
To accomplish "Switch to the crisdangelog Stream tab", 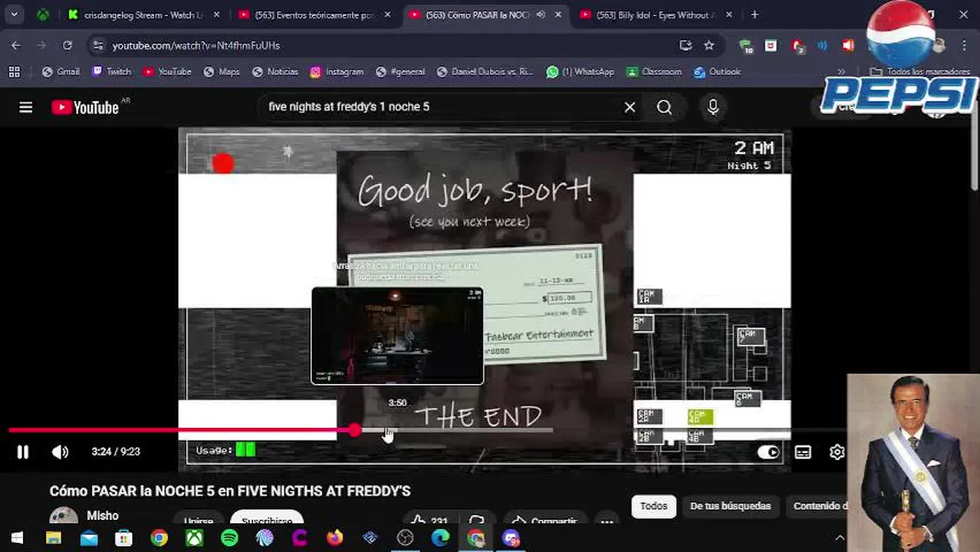I will pyautogui.click(x=143, y=15).
